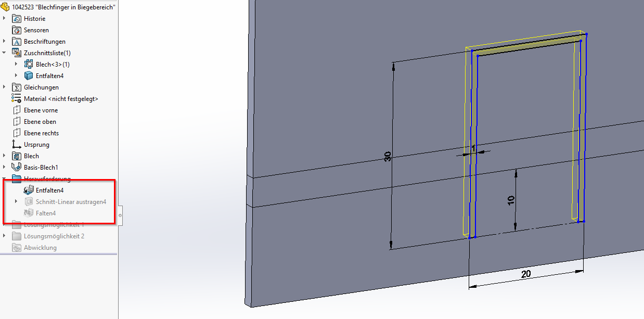Expand the Schnitt-Linear austragen4 feature
644x319 pixels.
(16, 202)
